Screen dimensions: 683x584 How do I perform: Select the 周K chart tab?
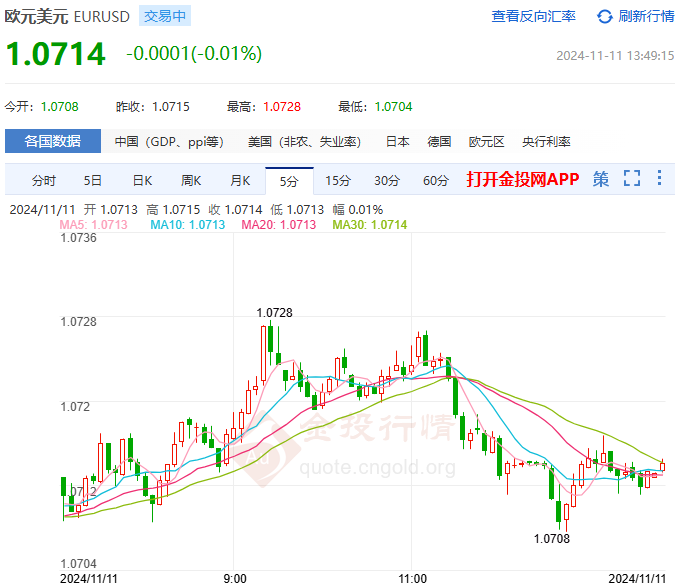[191, 181]
